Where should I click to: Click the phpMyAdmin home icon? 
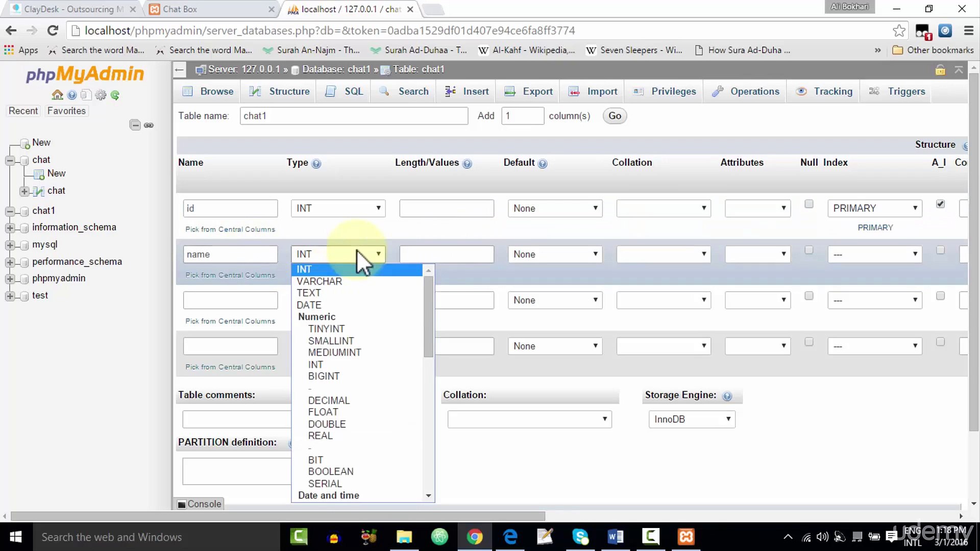click(57, 95)
